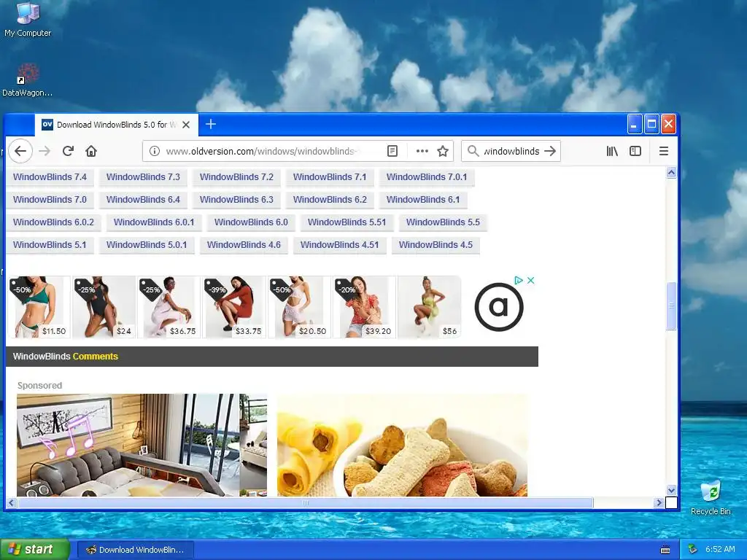Open WindowBlinds 6.1 link
747x560 pixels.
pos(423,200)
